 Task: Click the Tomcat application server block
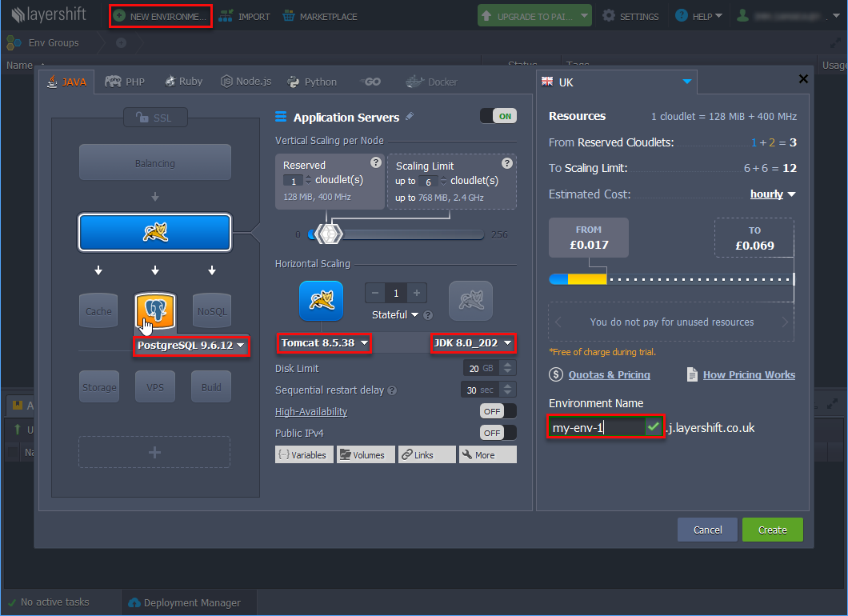155,232
